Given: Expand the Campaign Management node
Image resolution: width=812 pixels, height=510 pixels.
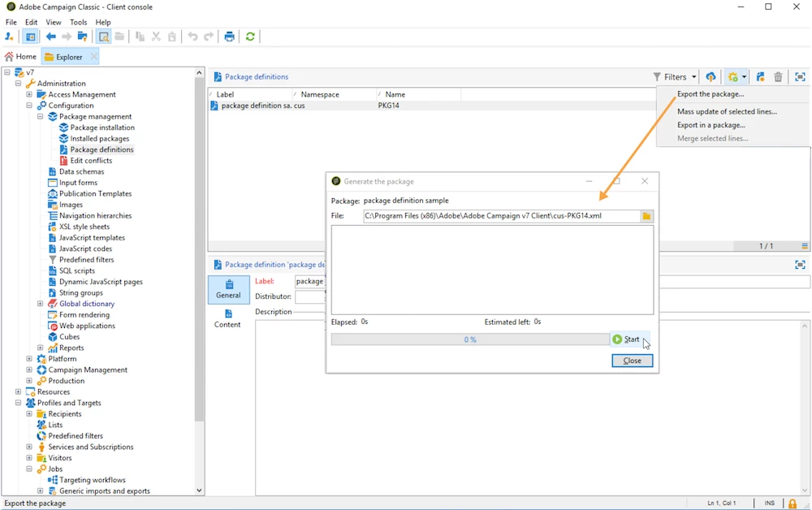Looking at the screenshot, I should point(29,370).
